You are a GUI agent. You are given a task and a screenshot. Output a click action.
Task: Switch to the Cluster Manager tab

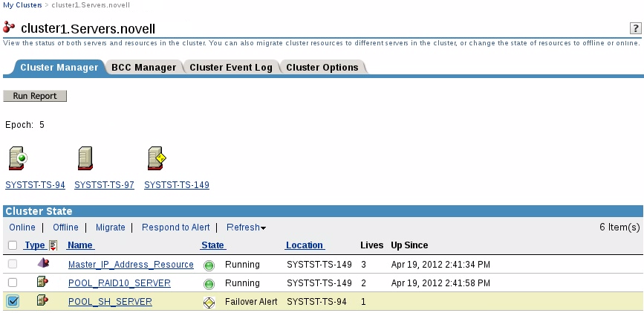(59, 68)
